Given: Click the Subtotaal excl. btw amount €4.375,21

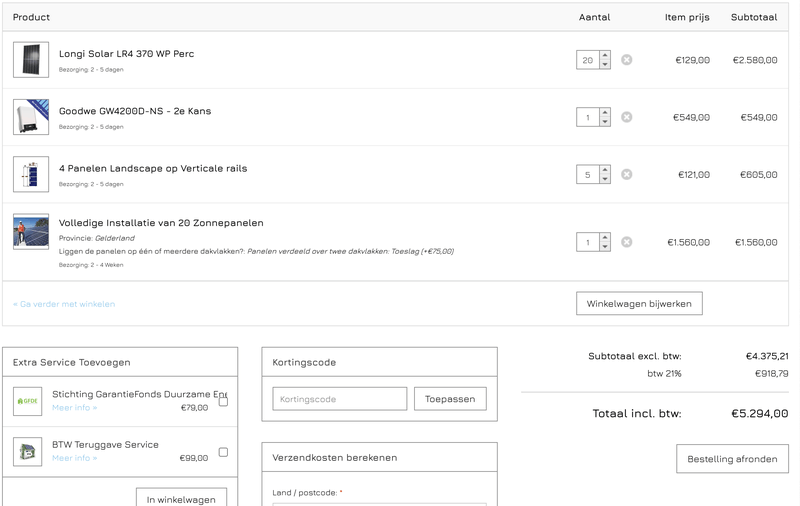Looking at the screenshot, I should click(x=767, y=356).
